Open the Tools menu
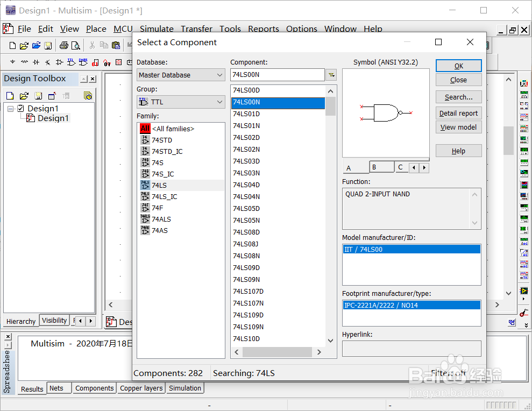 (x=230, y=29)
